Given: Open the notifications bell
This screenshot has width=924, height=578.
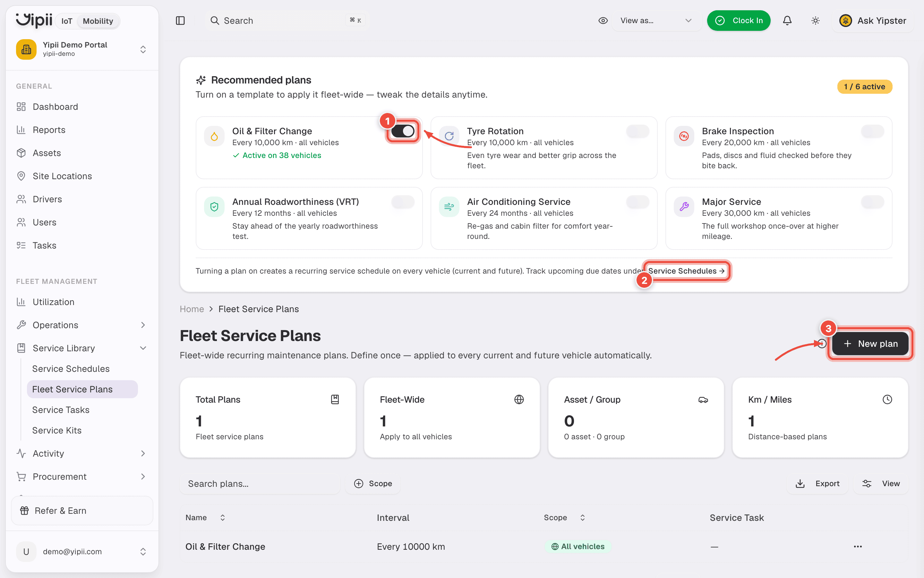Looking at the screenshot, I should pyautogui.click(x=787, y=21).
